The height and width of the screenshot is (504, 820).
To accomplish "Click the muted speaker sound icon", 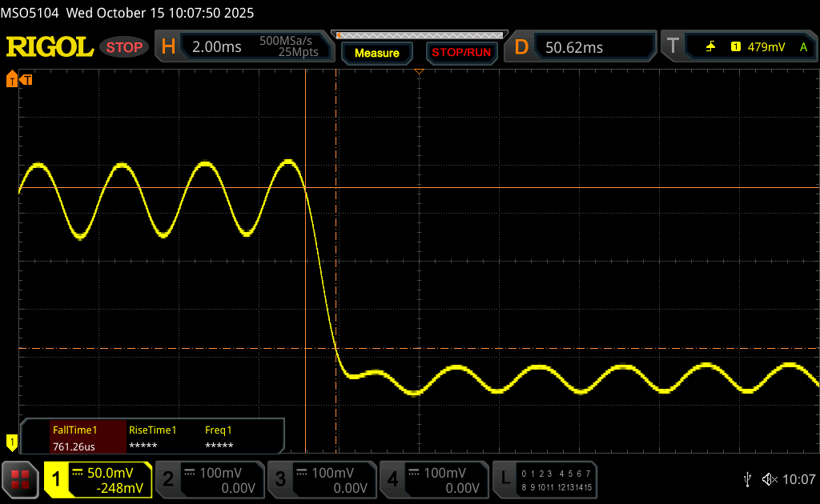I will coord(770,479).
